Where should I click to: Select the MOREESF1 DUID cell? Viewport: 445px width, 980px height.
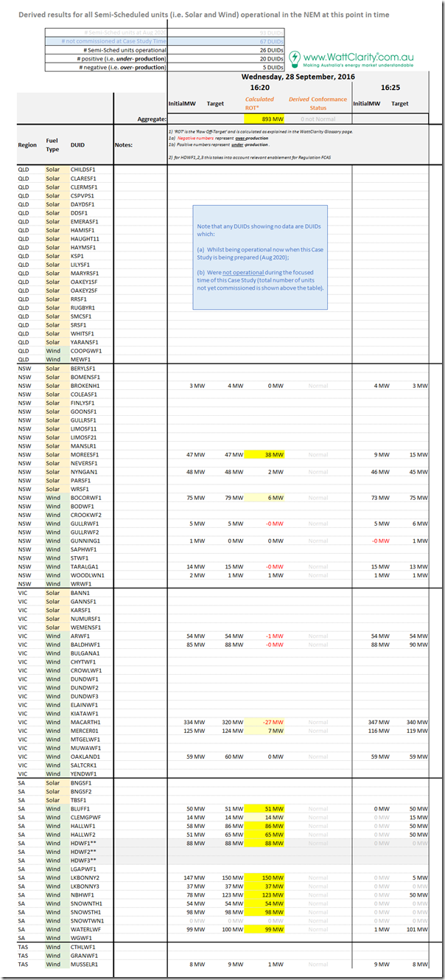(85, 455)
